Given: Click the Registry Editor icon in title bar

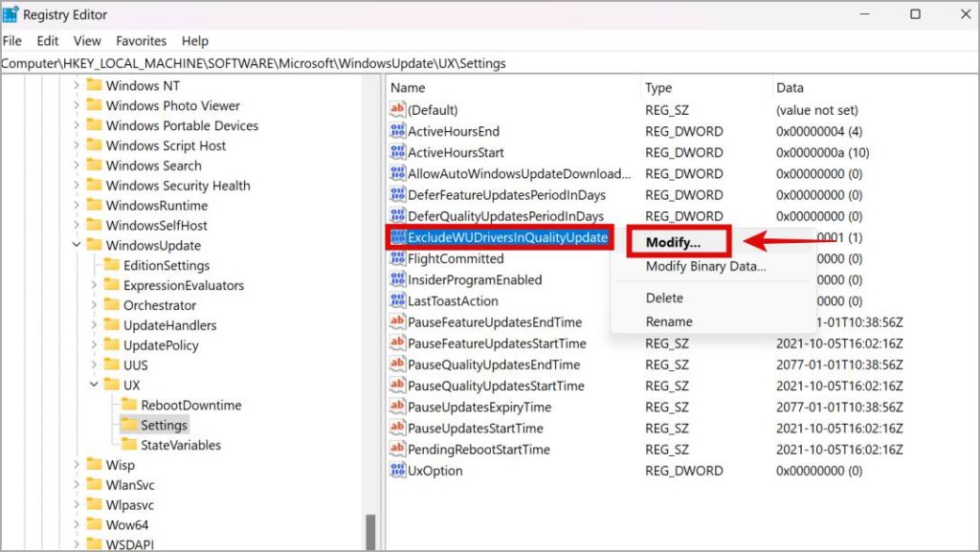Looking at the screenshot, I should pos(12,13).
